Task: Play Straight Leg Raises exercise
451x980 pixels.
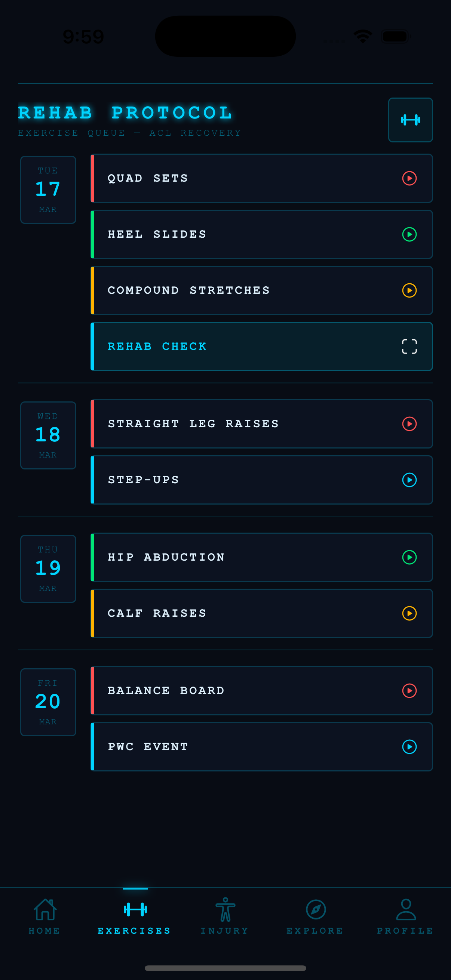Action: click(409, 424)
